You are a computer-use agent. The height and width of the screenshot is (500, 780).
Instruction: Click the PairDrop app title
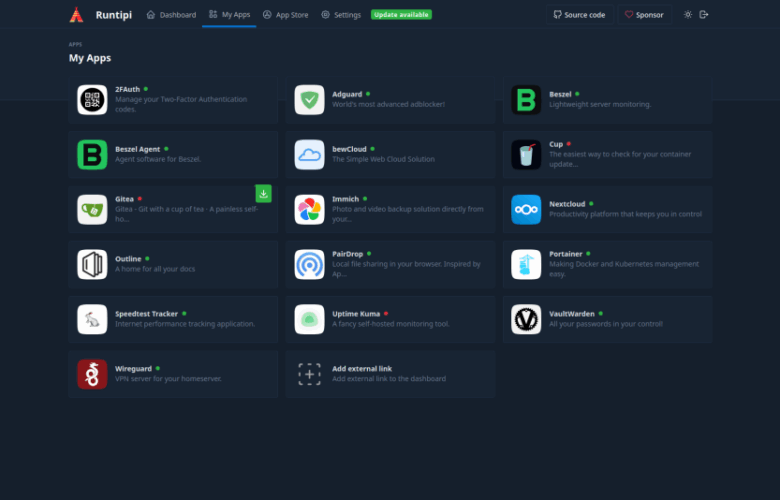(347, 254)
